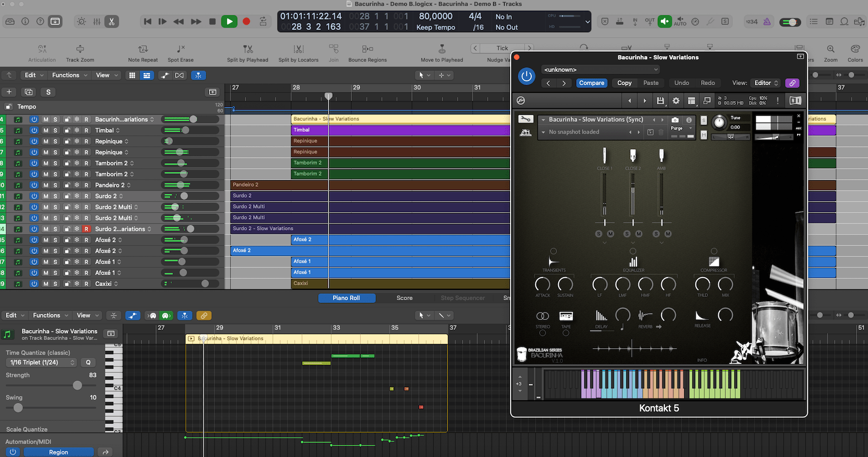868x457 pixels.
Task: Toggle Tracks area Catch Playhead button
Action: [x=199, y=75]
